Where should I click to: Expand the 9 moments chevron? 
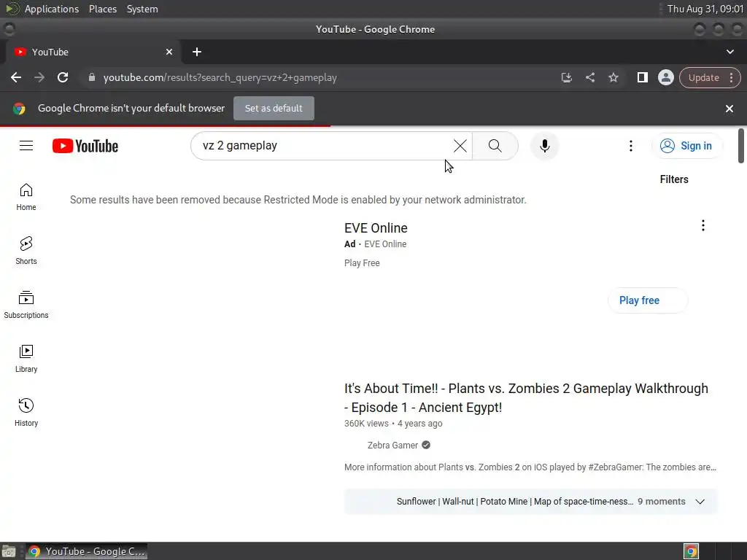tap(700, 502)
